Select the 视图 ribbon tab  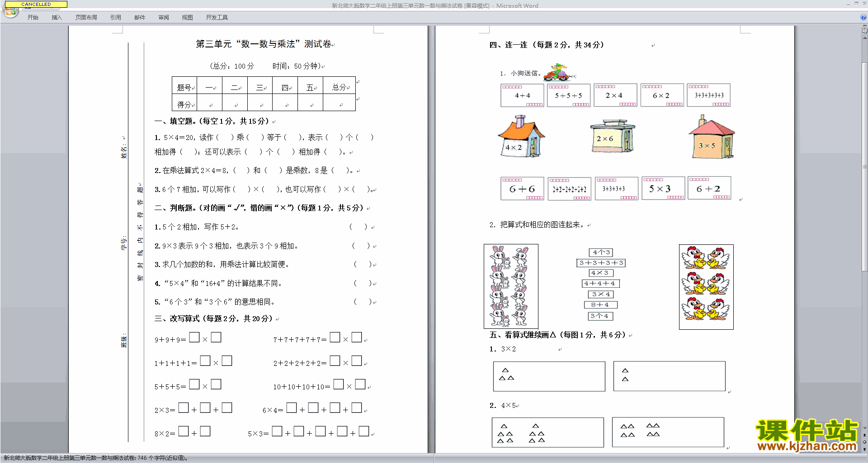pyautogui.click(x=188, y=17)
